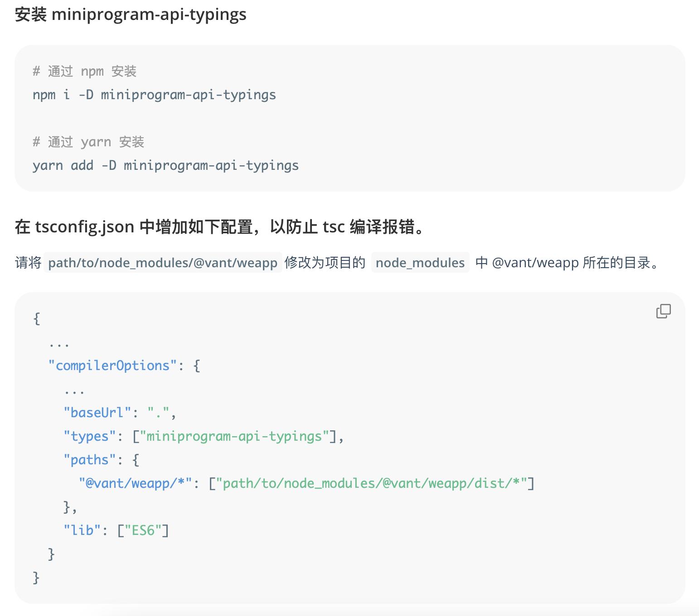Click the inline path/to/node_modules/@vant/weapp code
Viewport: 699px width, 616px height.
coord(163,263)
